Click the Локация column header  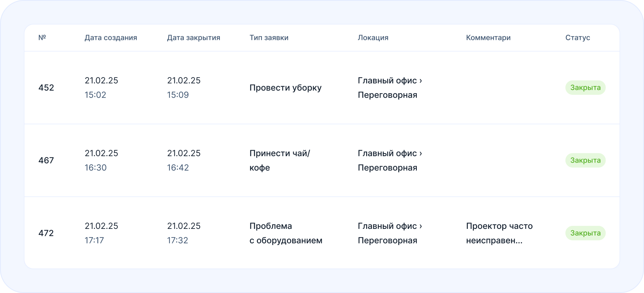coord(373,38)
